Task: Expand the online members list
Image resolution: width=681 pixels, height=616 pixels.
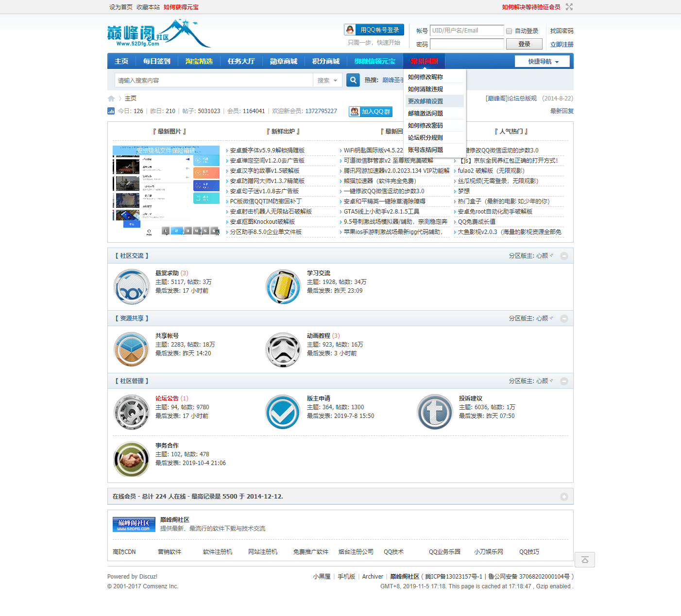Action: (x=564, y=497)
